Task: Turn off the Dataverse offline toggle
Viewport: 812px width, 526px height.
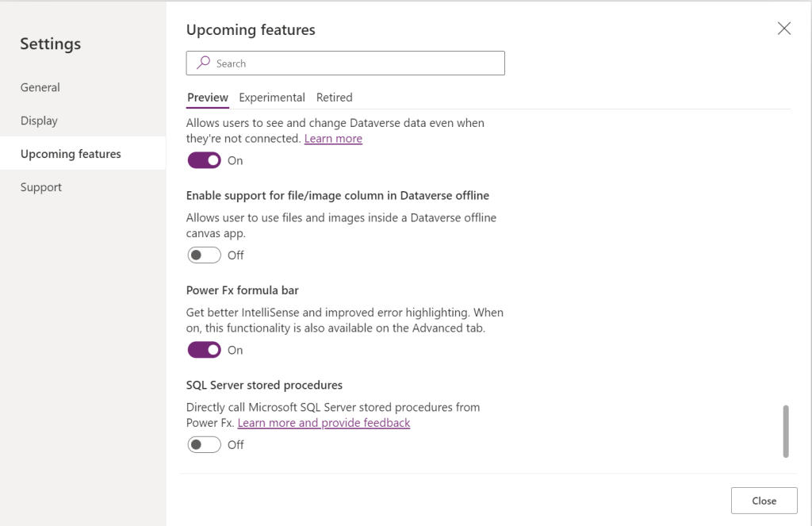Action: pyautogui.click(x=204, y=160)
